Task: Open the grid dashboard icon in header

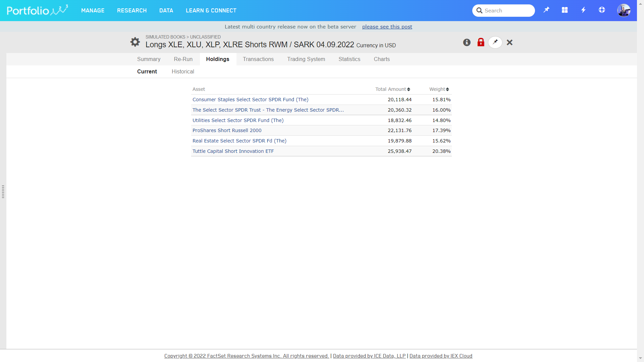Action: [x=565, y=10]
